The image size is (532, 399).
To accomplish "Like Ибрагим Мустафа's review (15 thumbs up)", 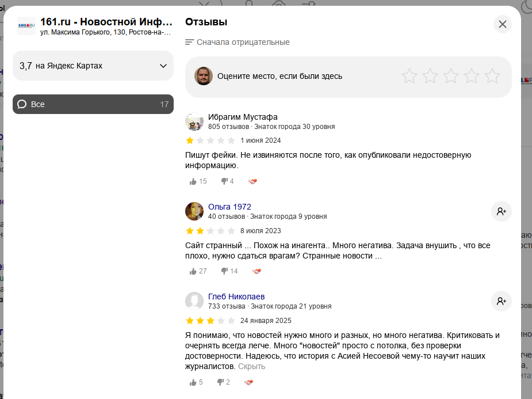I will 198,181.
